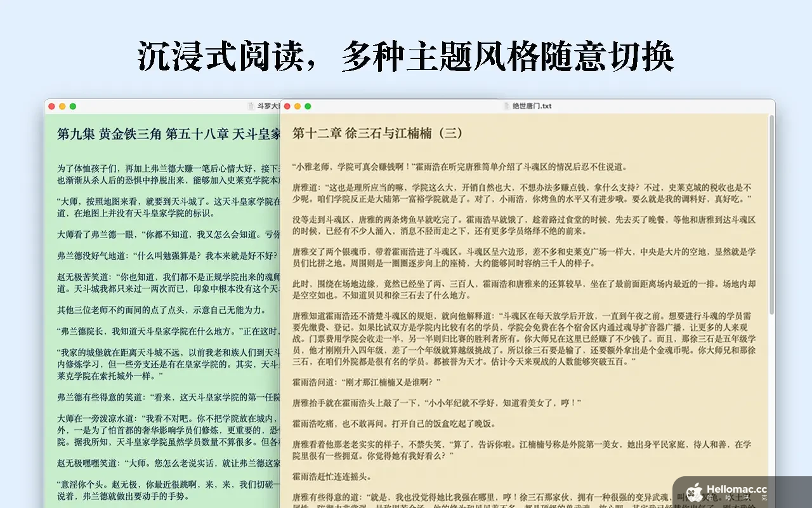Click green window paragraph starting "我家的城堡就在距离天斗城不远"
Viewport: 812px width, 508px height.
169,364
